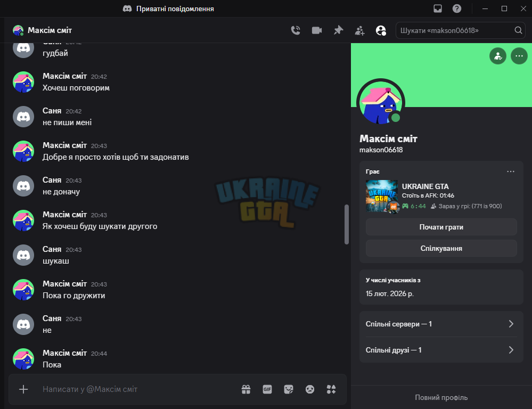The height and width of the screenshot is (409, 532).
Task: Open the gift icon in message bar
Action: (246, 389)
